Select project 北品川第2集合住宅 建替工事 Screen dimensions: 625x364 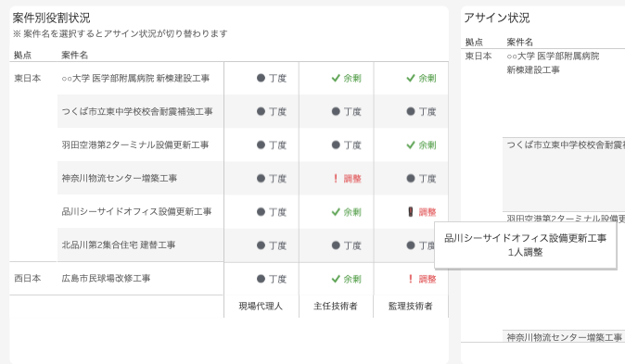pos(119,245)
